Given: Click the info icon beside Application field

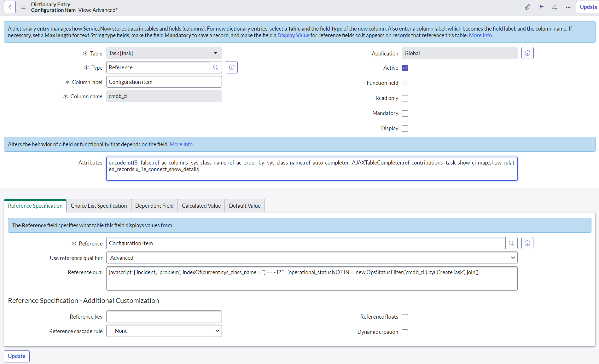Looking at the screenshot, I should tap(527, 53).
